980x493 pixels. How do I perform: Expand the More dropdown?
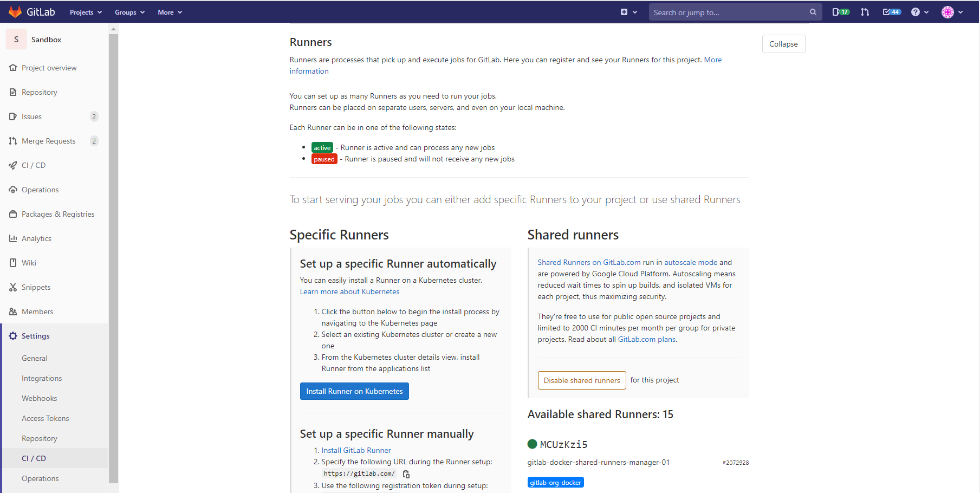170,12
